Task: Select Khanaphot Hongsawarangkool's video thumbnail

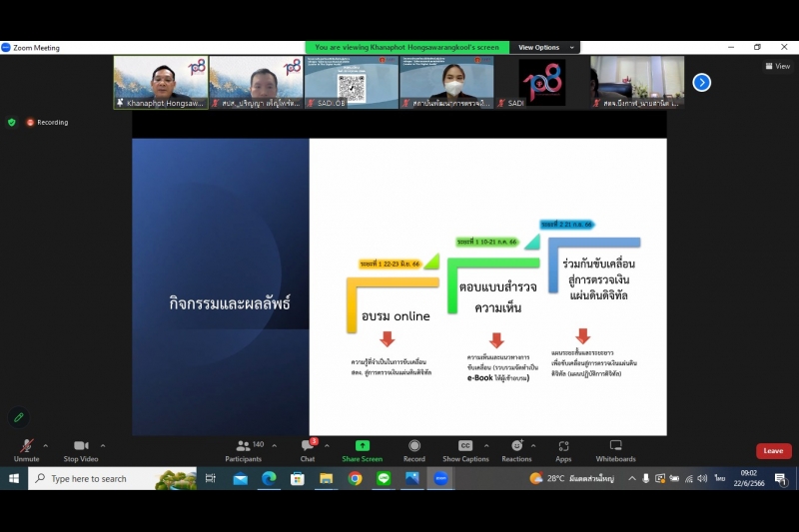Action: (x=161, y=82)
